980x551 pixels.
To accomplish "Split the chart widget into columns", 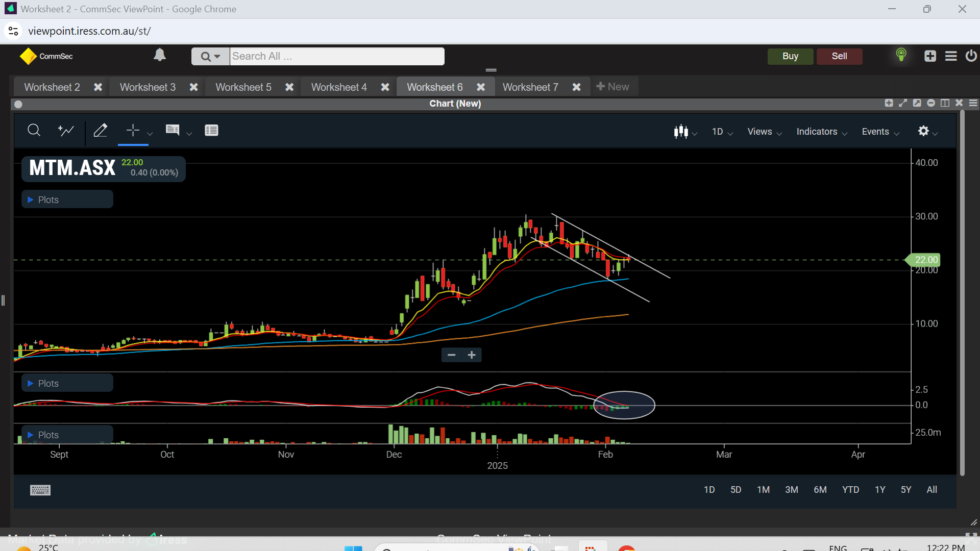I will click(945, 103).
